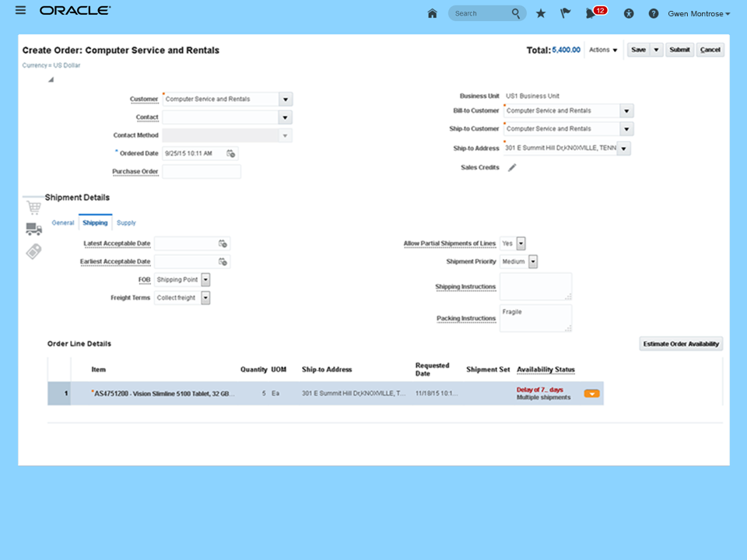Open the Watchlist flag icon
The image size is (747, 560).
[565, 13]
